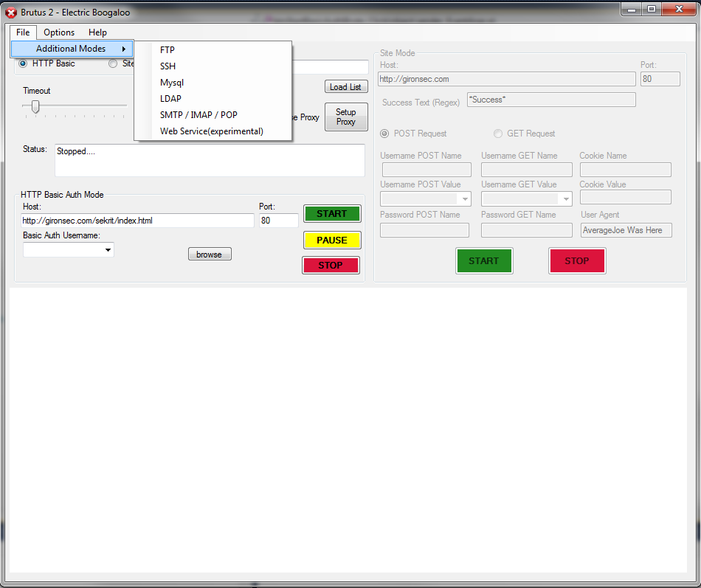
Task: Open the Options menu
Action: (59, 32)
